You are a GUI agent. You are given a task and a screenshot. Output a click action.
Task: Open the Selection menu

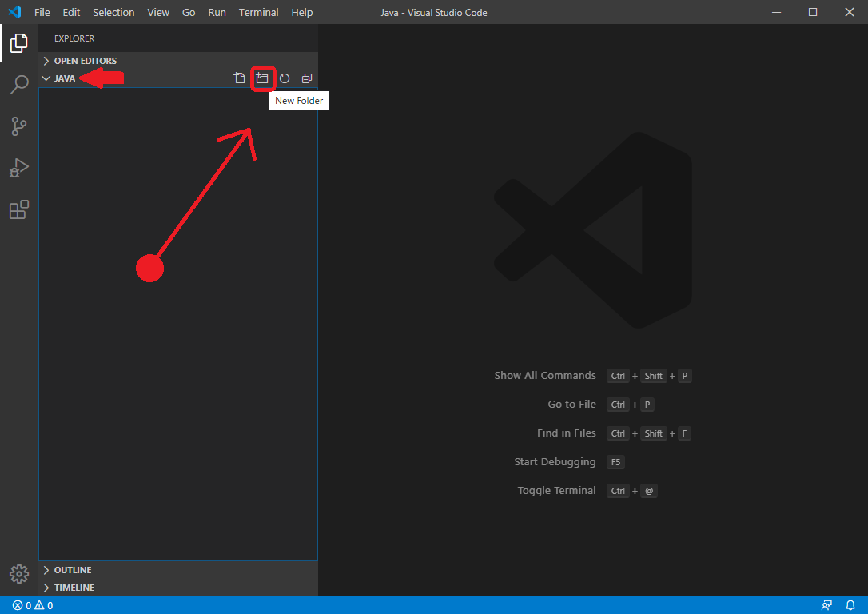point(113,12)
